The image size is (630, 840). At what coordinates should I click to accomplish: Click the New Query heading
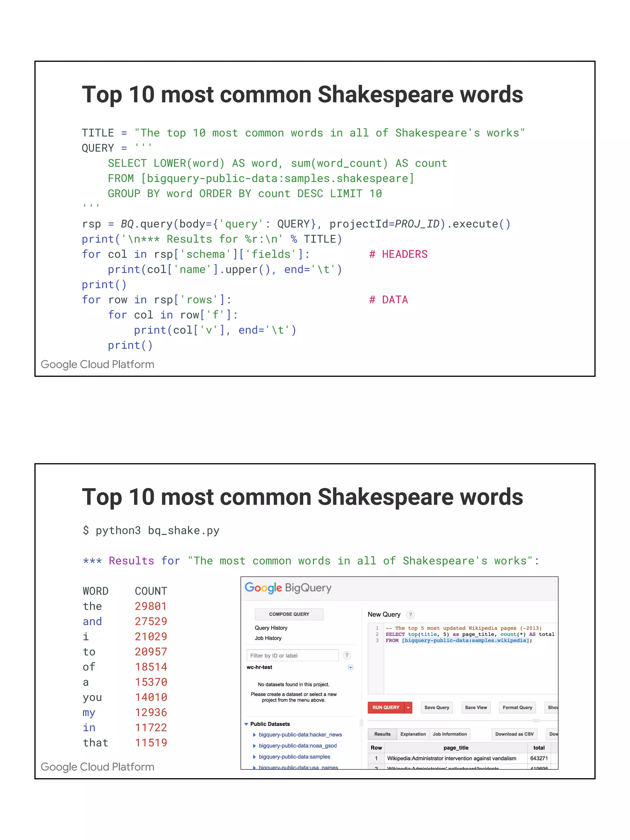click(384, 615)
